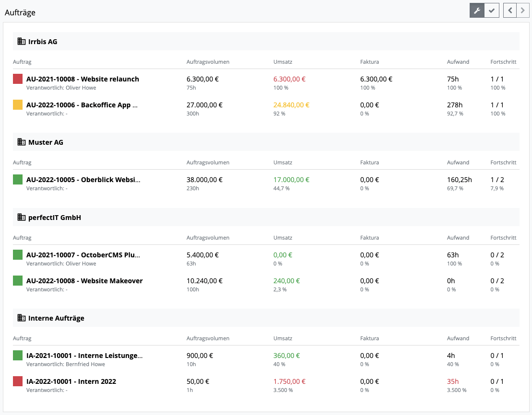Click the wrench settings icon

coord(477,11)
